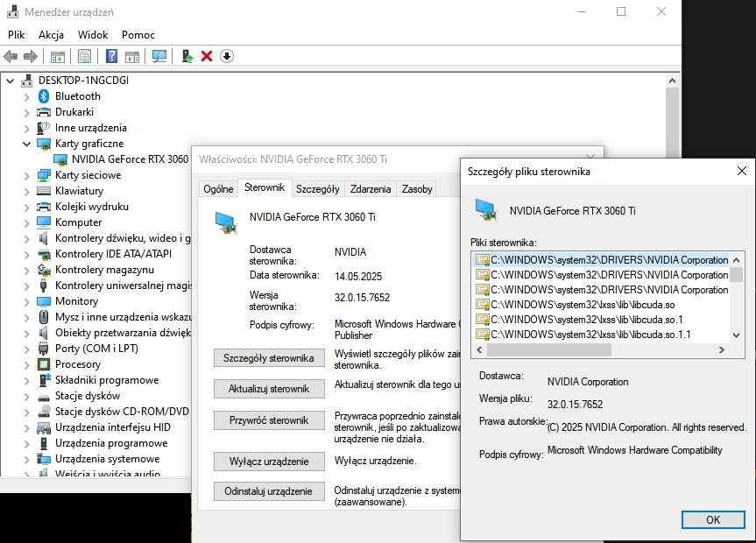Toggle the action pane toolbar icon
The image size is (756, 543).
pos(132,56)
